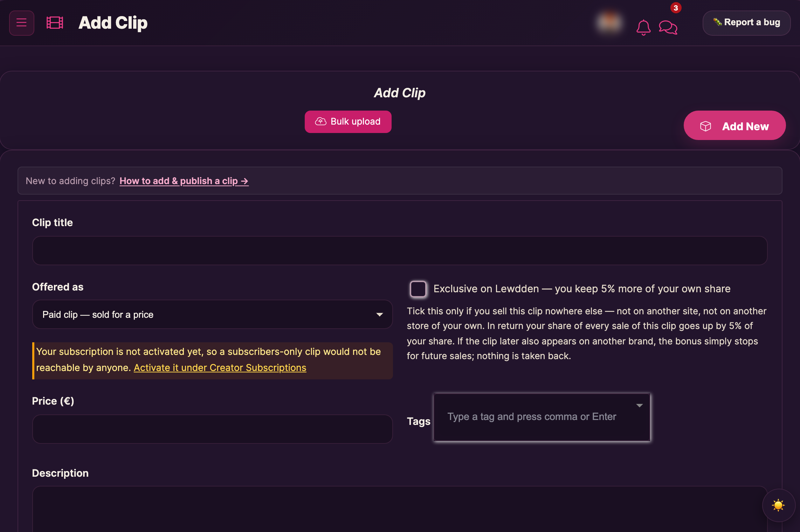Open the Offered as dropdown

point(212,314)
